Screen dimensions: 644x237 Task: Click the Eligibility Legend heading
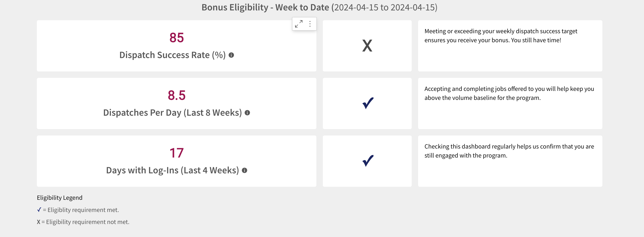click(x=59, y=198)
